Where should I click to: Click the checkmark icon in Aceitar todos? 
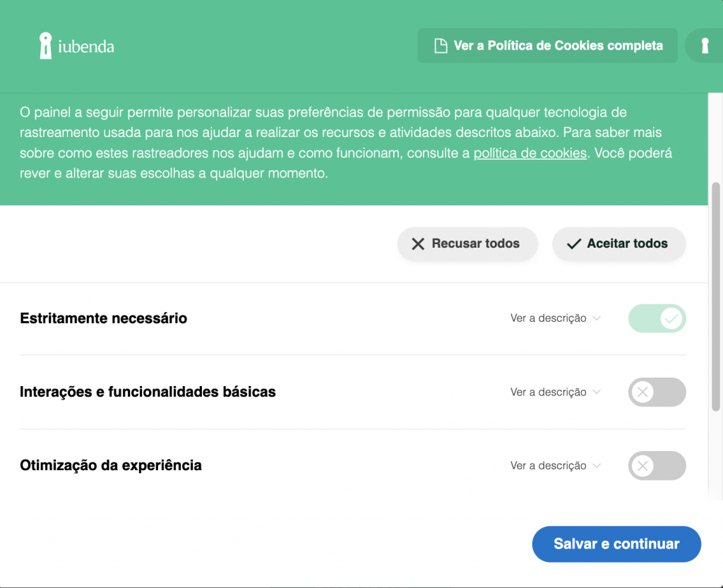pos(574,244)
